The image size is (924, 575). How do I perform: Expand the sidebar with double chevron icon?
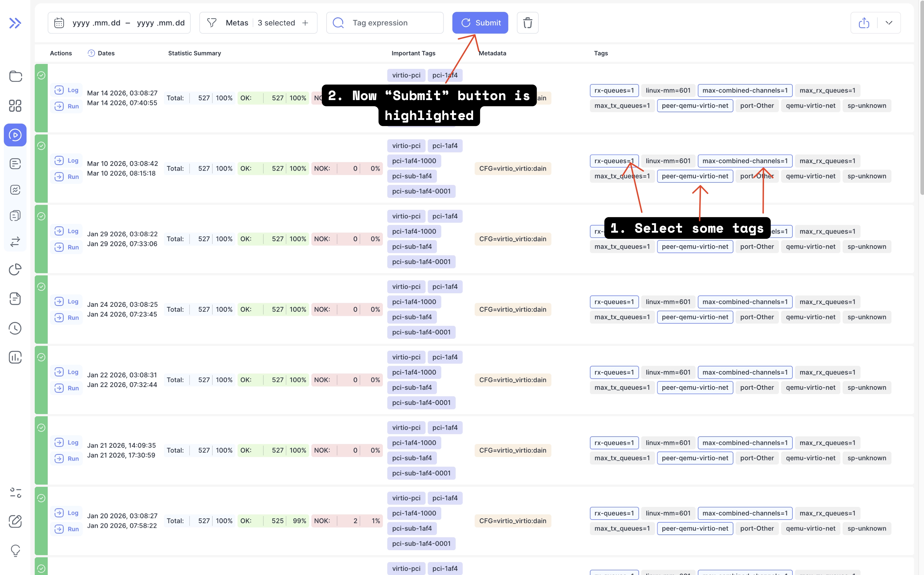point(15,23)
